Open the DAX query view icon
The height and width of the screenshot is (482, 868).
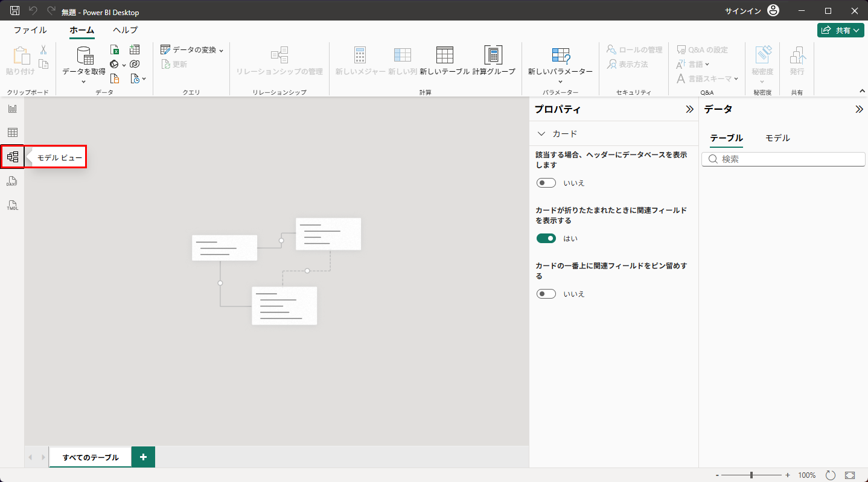(x=12, y=181)
